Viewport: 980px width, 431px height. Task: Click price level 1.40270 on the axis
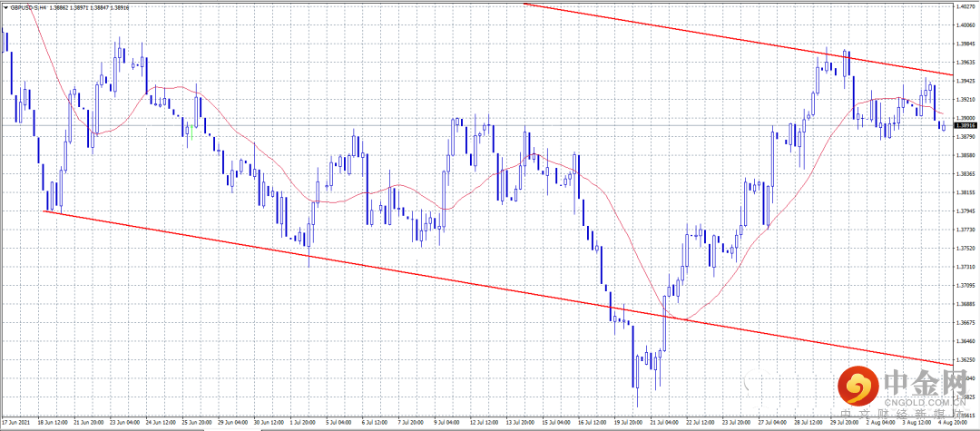[966, 7]
